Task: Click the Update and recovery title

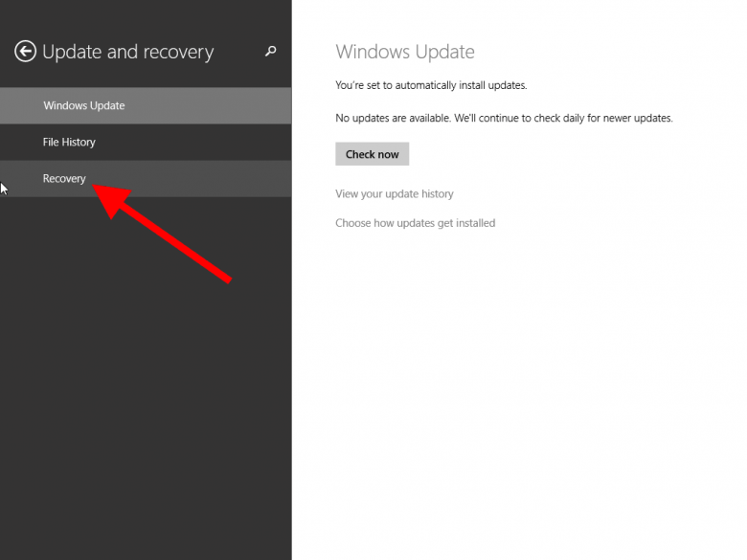Action: [128, 52]
